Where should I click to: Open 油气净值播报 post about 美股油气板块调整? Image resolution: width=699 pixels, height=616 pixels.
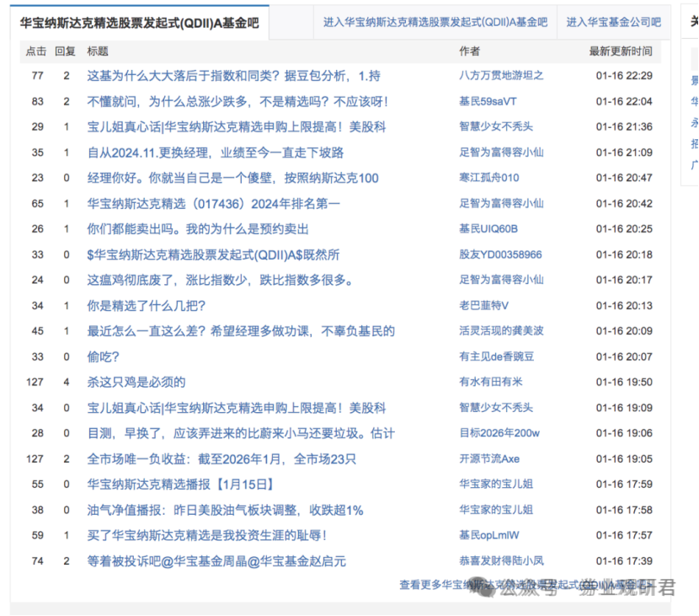225,510
